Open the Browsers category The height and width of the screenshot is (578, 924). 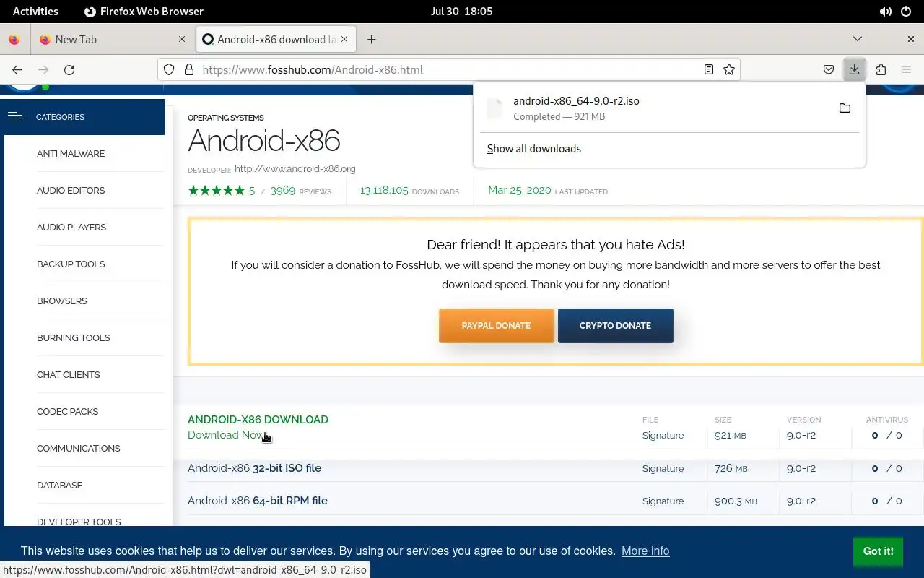point(62,301)
